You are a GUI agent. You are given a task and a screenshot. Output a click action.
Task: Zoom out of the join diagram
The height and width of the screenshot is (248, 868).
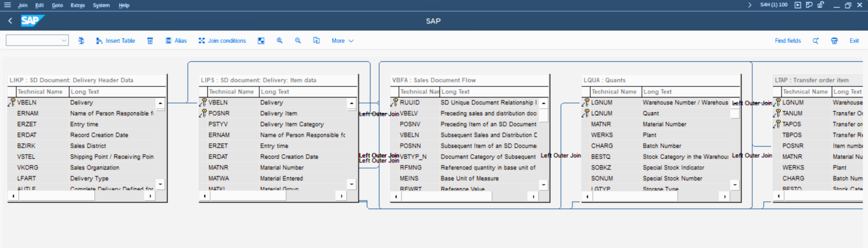[298, 41]
